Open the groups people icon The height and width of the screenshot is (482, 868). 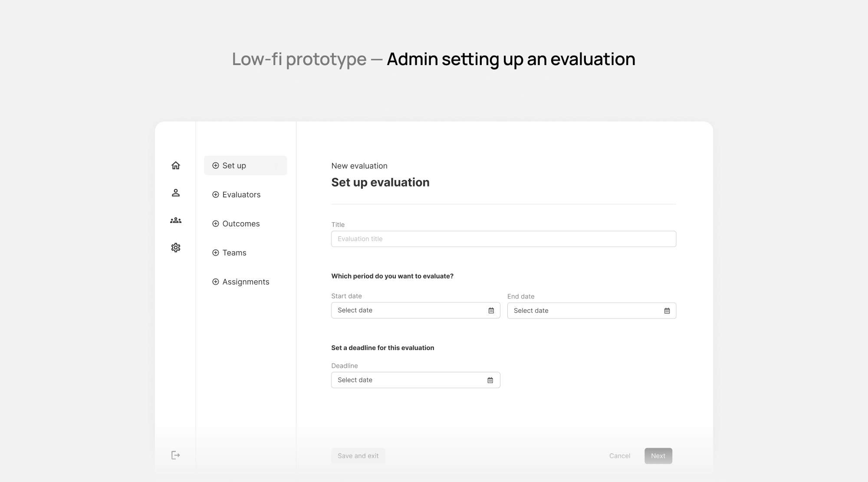[176, 220]
